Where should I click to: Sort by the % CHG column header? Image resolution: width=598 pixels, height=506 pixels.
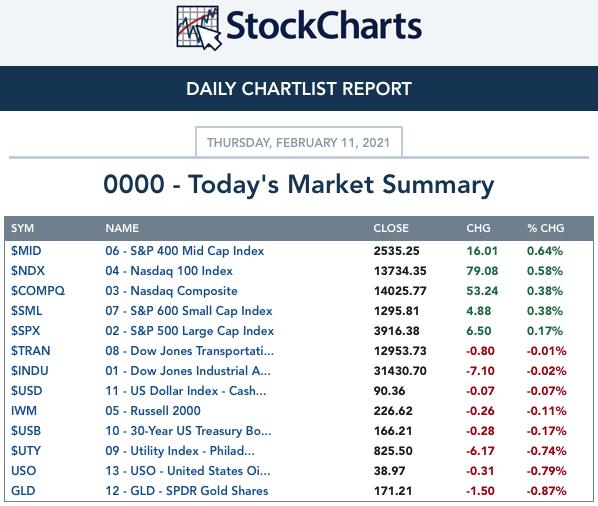pyautogui.click(x=545, y=228)
